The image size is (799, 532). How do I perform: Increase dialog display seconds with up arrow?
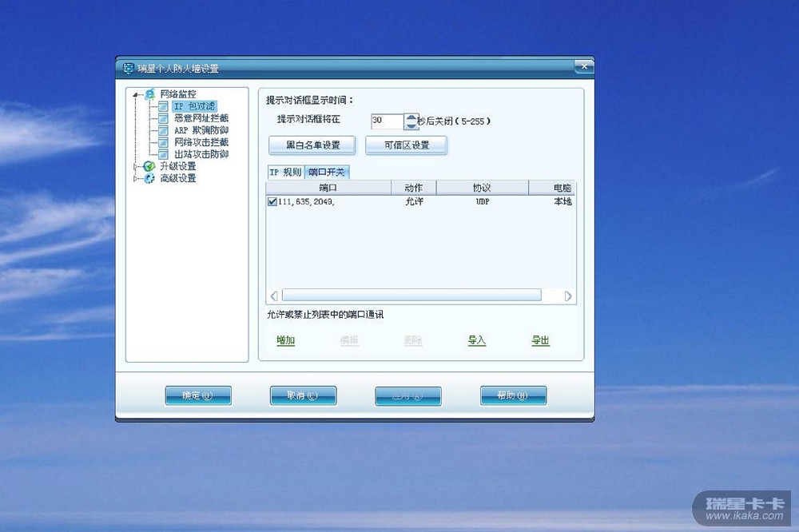[411, 117]
